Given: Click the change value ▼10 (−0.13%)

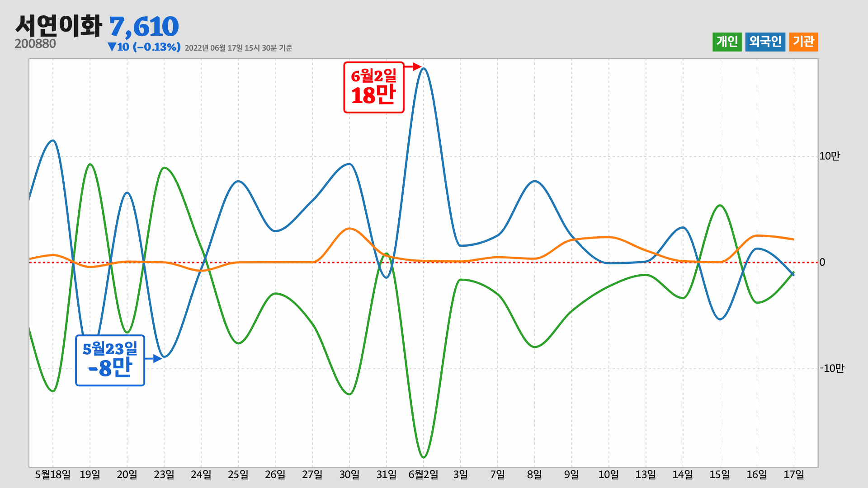Looking at the screenshot, I should tap(144, 47).
